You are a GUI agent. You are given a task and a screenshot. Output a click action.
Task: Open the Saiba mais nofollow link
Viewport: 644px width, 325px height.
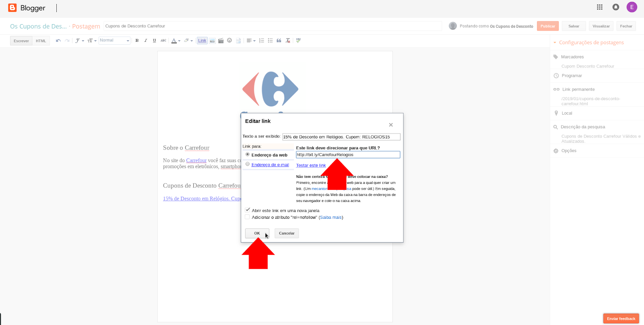click(x=331, y=217)
